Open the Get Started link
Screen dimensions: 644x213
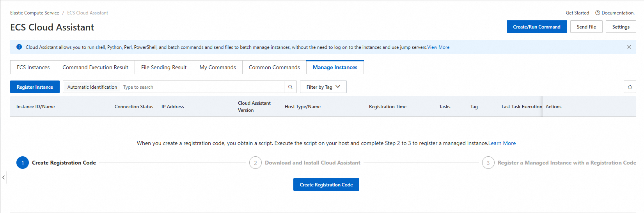click(x=577, y=13)
